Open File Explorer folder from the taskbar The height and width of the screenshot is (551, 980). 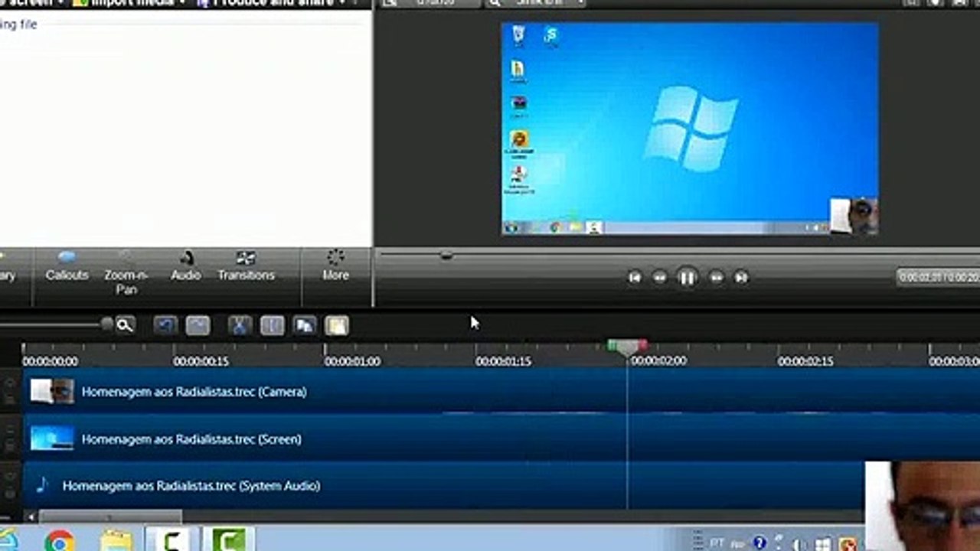pyautogui.click(x=116, y=540)
